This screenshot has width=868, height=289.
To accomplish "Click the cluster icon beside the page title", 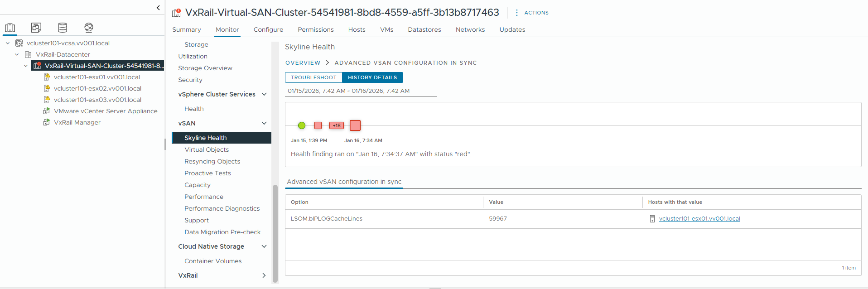I will [x=177, y=13].
